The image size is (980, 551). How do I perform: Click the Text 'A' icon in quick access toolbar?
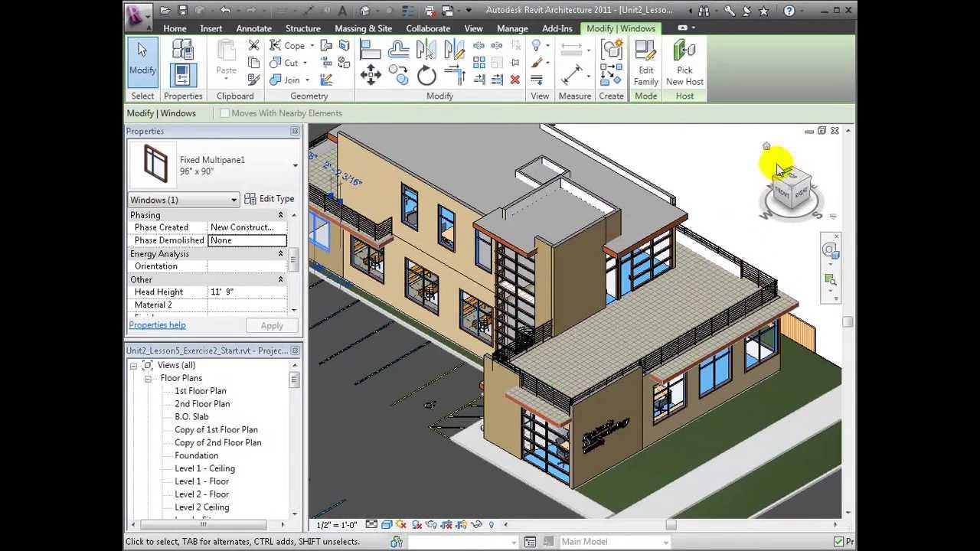pyautogui.click(x=342, y=11)
